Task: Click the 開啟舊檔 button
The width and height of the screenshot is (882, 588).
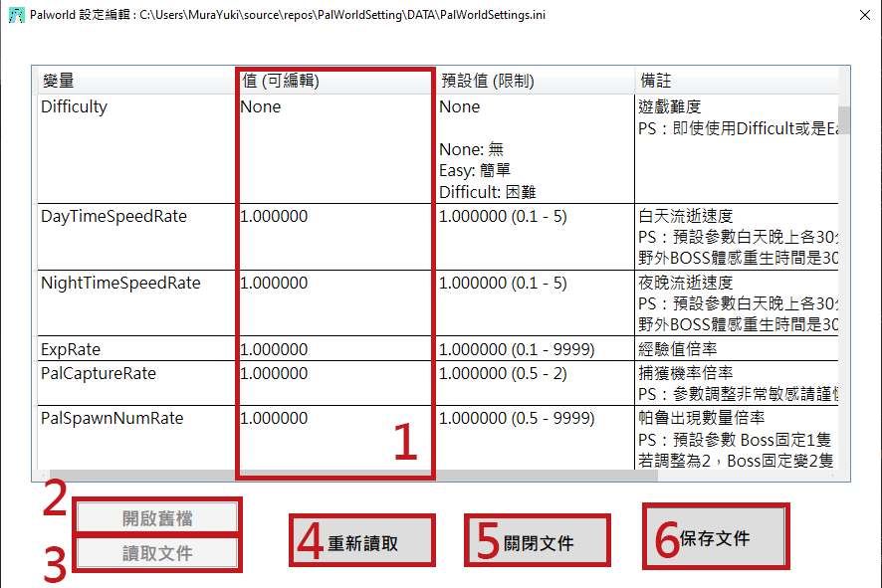Action: tap(157, 517)
